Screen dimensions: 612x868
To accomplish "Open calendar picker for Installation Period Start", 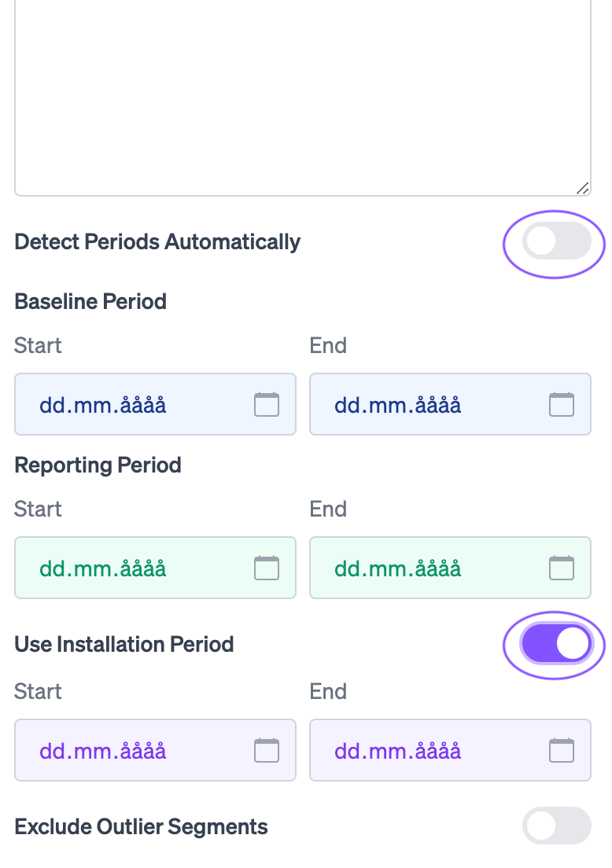I will tap(267, 750).
